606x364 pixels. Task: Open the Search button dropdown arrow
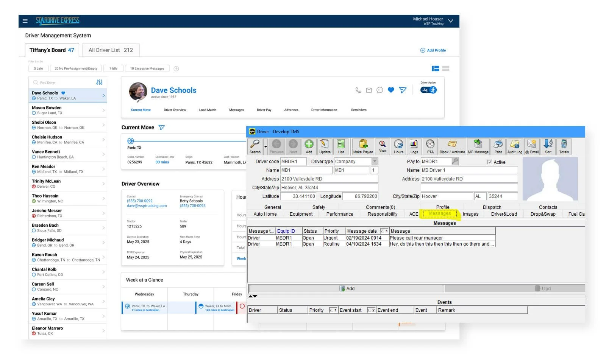coord(266,146)
